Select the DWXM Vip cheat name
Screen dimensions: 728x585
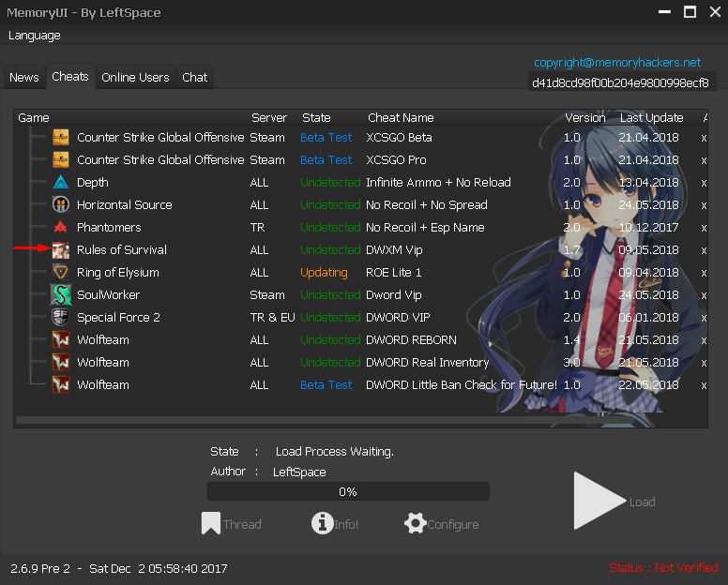pos(394,250)
